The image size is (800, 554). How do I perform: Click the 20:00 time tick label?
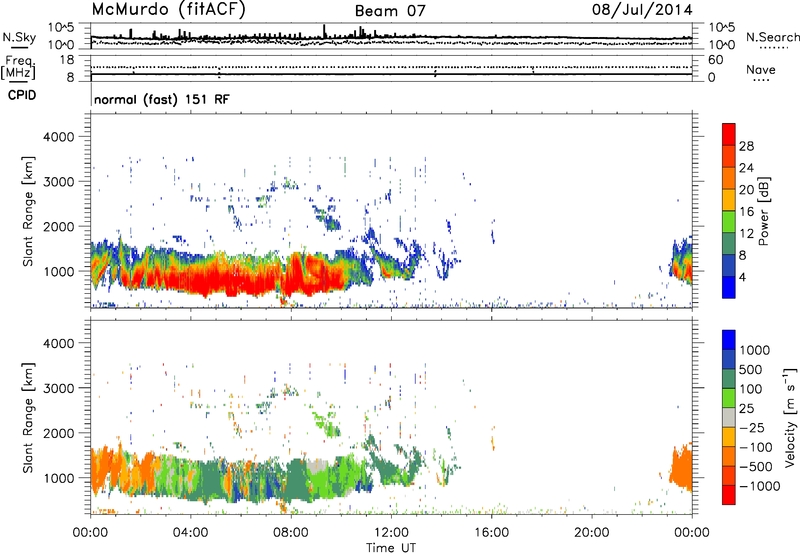[x=592, y=533]
